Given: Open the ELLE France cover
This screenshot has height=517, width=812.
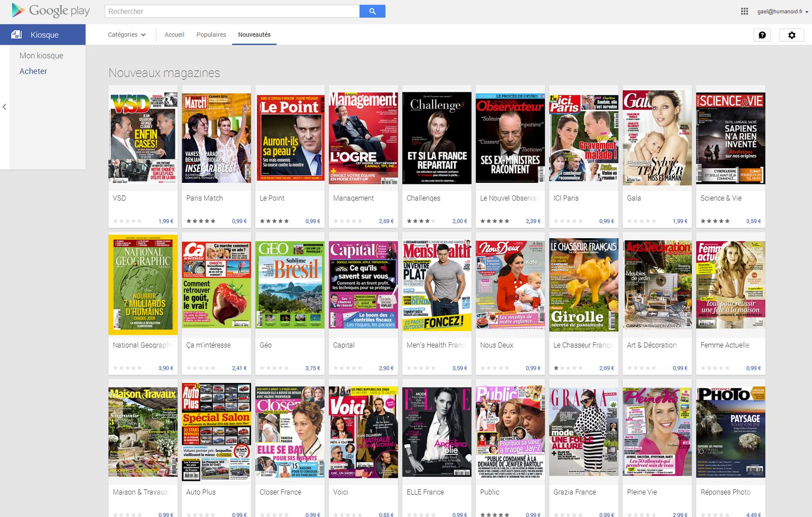Looking at the screenshot, I should (x=437, y=432).
